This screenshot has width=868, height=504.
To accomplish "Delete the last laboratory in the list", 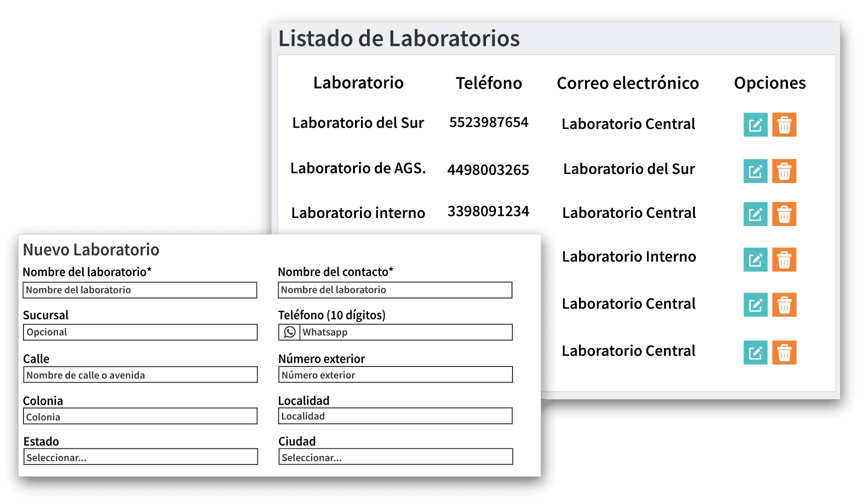I will point(784,352).
